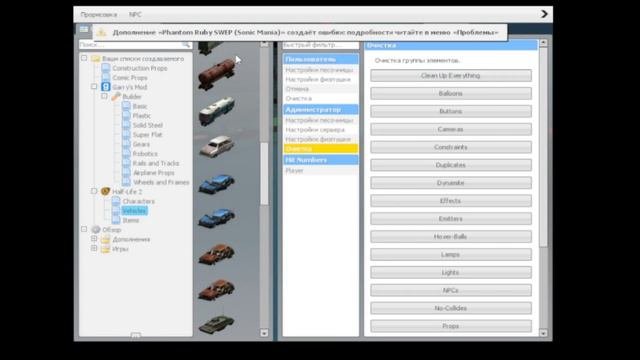Expand the Игры tree node

pyautogui.click(x=94, y=248)
